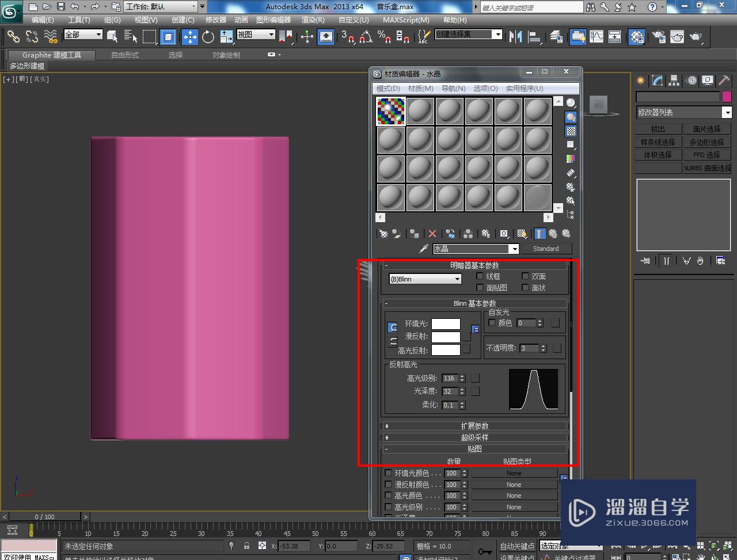Screen dimensions: 737x560
Task: Open the (B)Blinn shader dropdown
Action: [x=426, y=279]
